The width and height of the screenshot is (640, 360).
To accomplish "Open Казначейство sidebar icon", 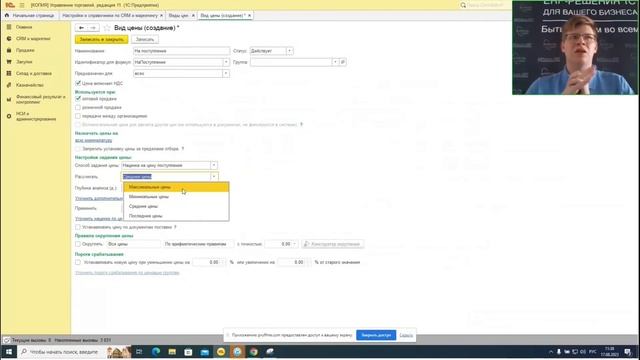I will [9, 85].
